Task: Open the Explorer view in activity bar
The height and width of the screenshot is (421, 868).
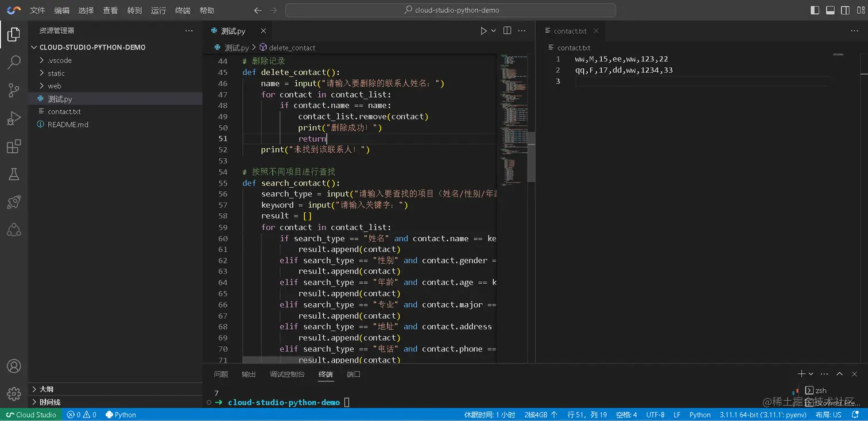Action: pos(14,35)
